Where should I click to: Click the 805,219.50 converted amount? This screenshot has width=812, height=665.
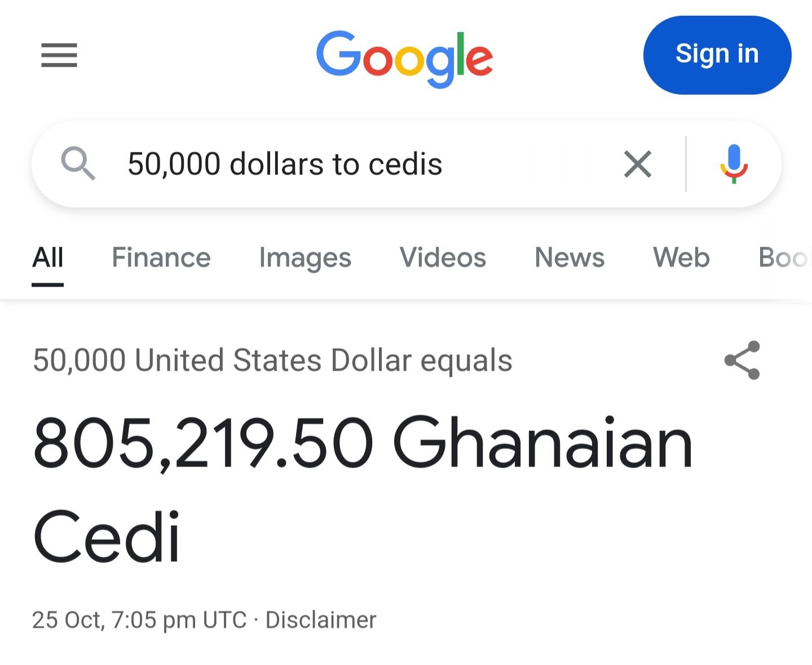(x=203, y=443)
